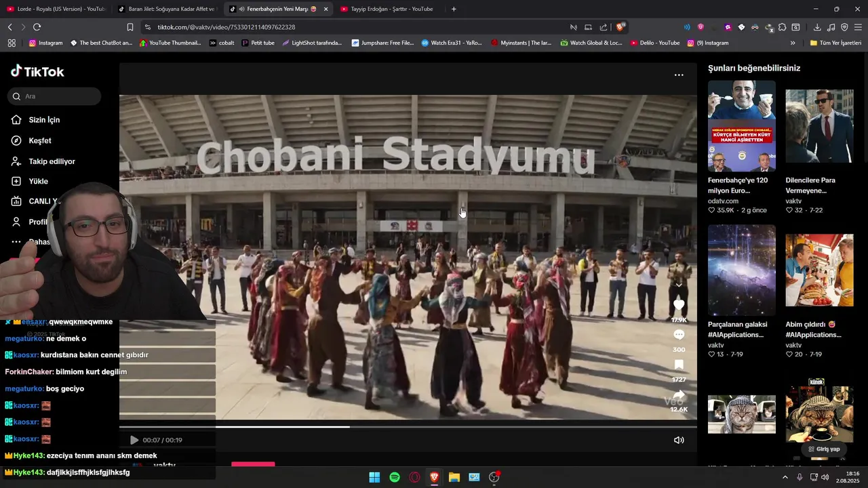Open Fenerbahçe'ye 120 milyon Euro thumbnail
This screenshot has width=868, height=488.
click(x=742, y=126)
